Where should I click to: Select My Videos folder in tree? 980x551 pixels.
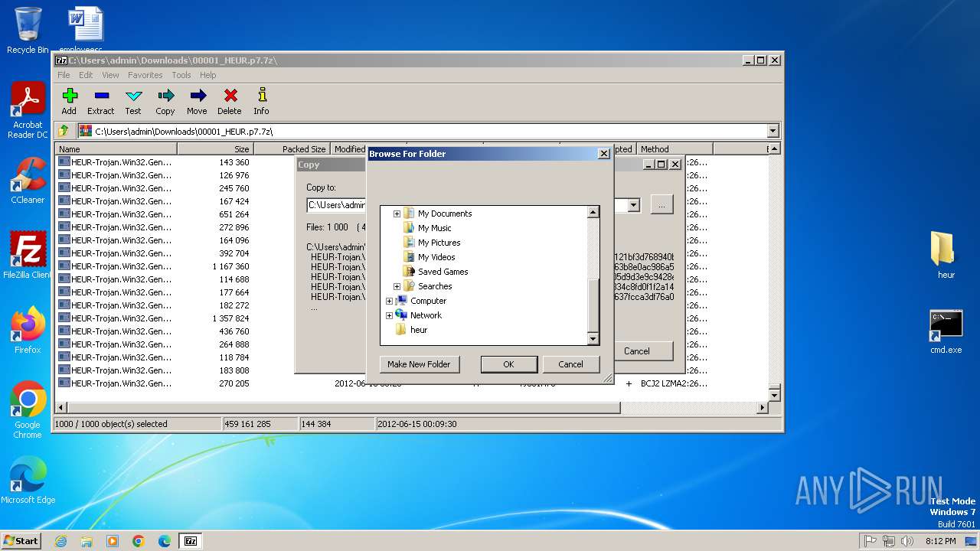436,257
